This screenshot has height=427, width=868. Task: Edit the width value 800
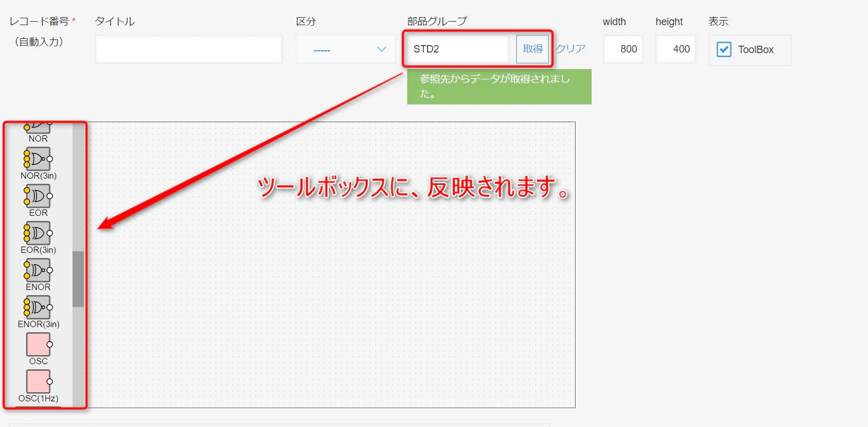(623, 49)
